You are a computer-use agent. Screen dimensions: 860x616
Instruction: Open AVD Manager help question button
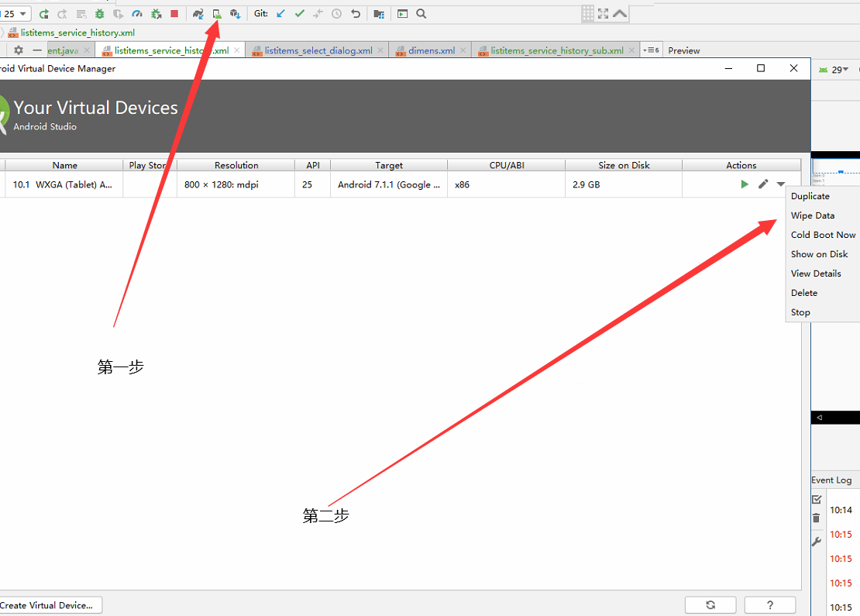point(770,605)
